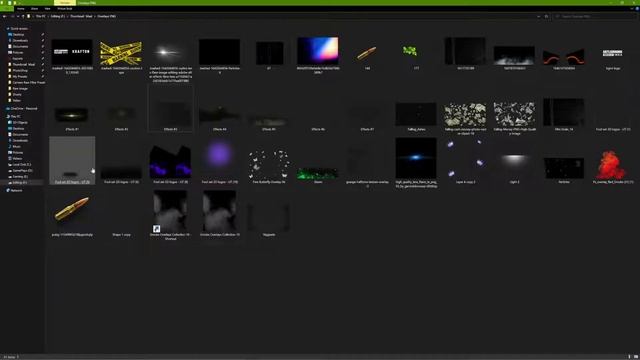Select the green glitter thumbnail
640x360 pixels.
pos(318,173)
